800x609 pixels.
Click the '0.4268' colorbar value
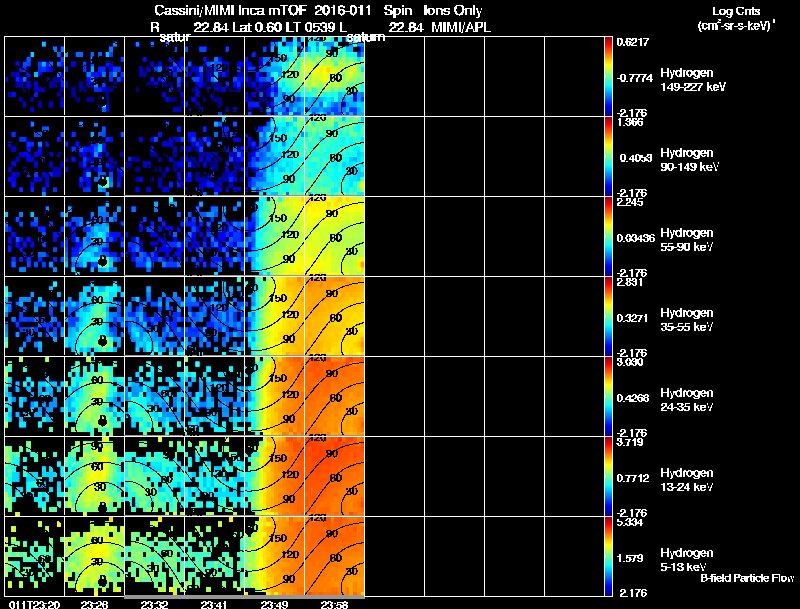pyautogui.click(x=633, y=398)
